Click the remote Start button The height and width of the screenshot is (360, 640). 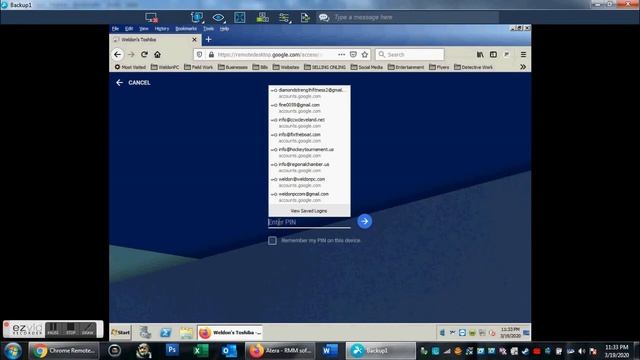(x=120, y=333)
